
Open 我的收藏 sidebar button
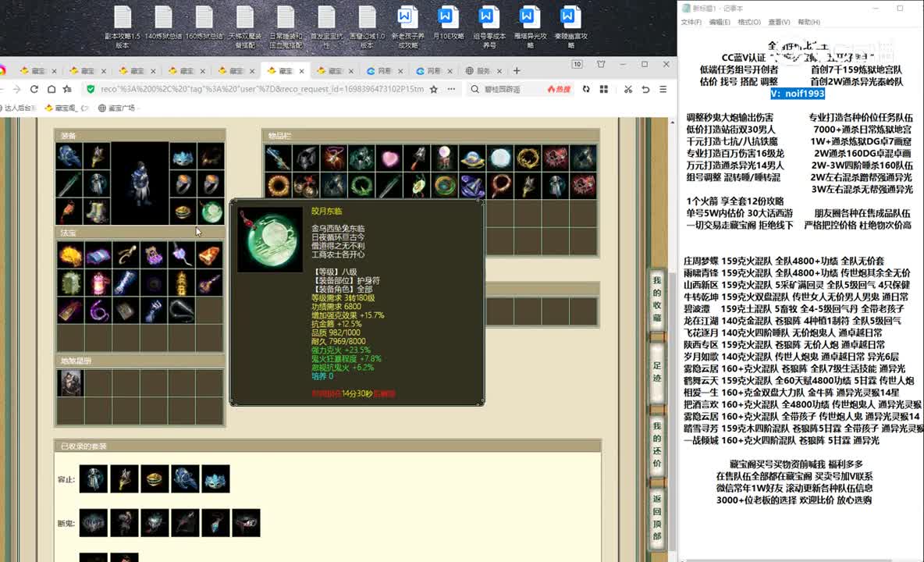pyautogui.click(x=657, y=299)
